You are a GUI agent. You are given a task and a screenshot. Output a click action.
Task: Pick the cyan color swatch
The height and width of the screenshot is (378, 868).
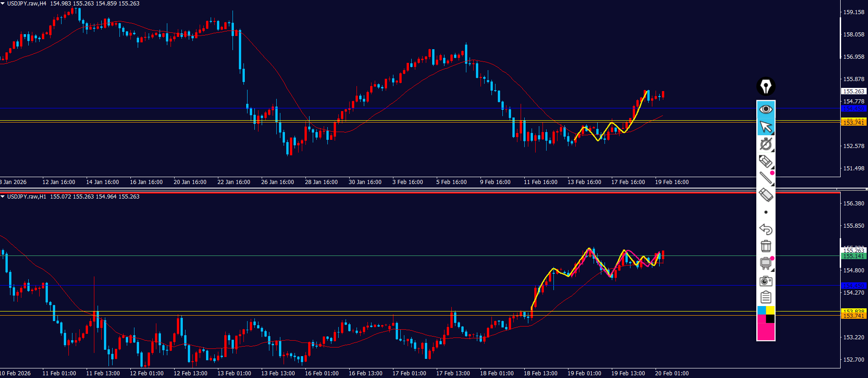click(761, 311)
